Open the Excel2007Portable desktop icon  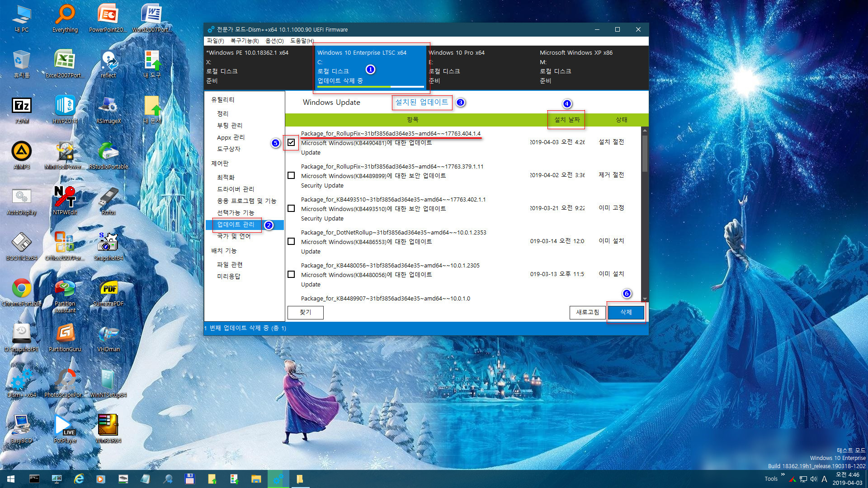point(65,64)
